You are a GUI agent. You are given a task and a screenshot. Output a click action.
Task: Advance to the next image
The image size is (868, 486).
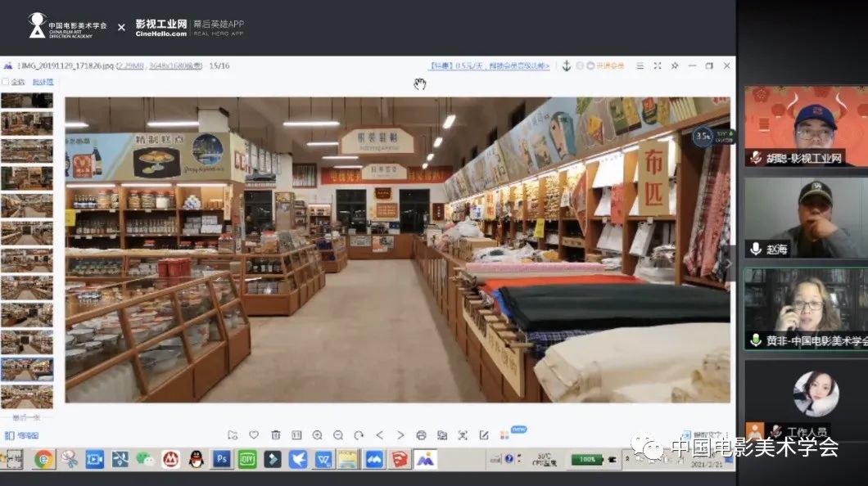(x=400, y=435)
